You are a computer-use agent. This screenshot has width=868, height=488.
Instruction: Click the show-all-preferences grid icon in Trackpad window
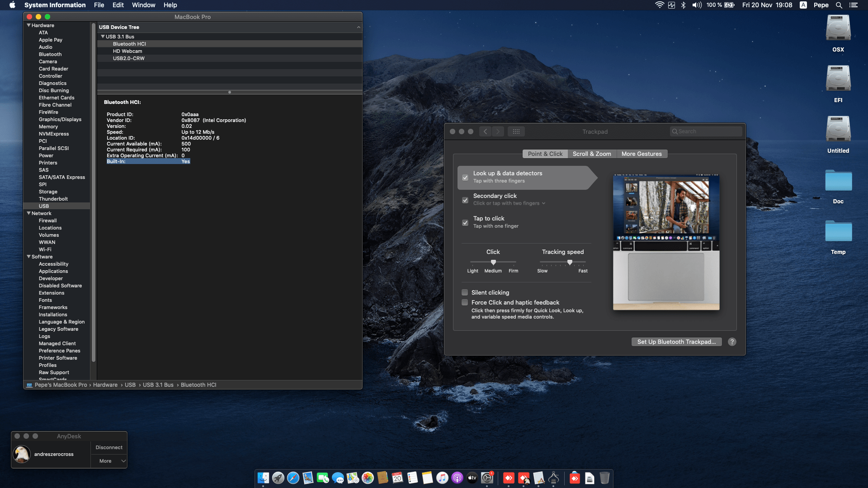point(516,131)
